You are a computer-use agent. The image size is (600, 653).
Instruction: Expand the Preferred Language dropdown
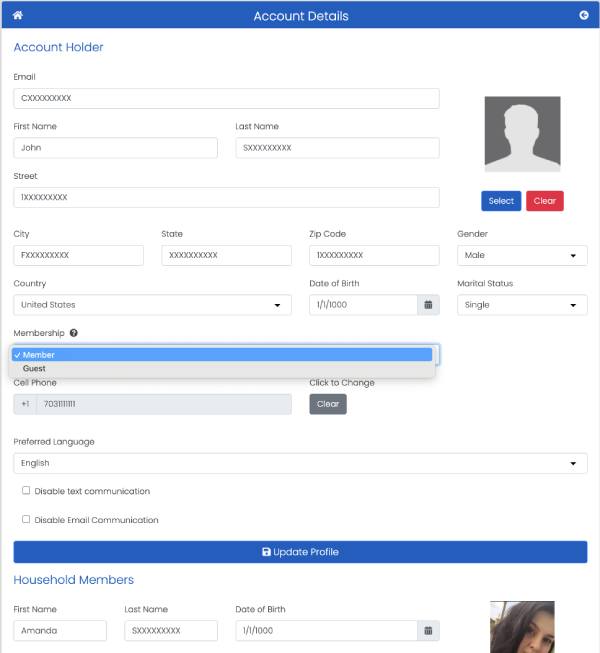coord(300,463)
